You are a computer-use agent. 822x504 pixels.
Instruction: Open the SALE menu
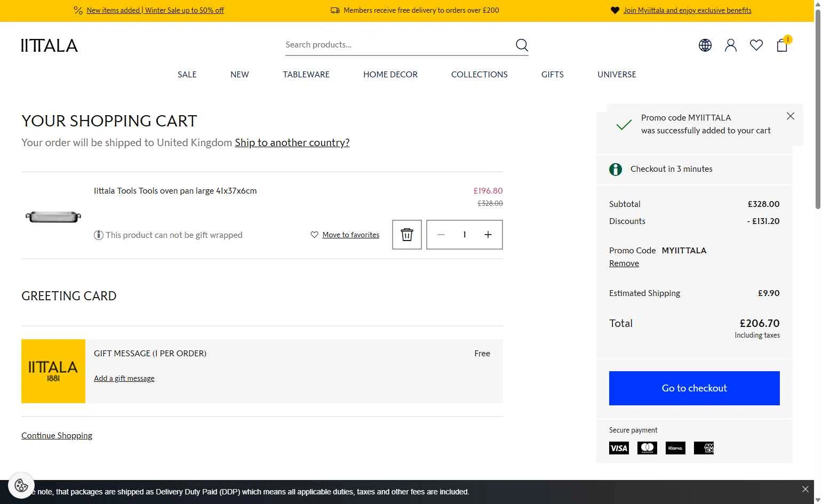click(187, 75)
